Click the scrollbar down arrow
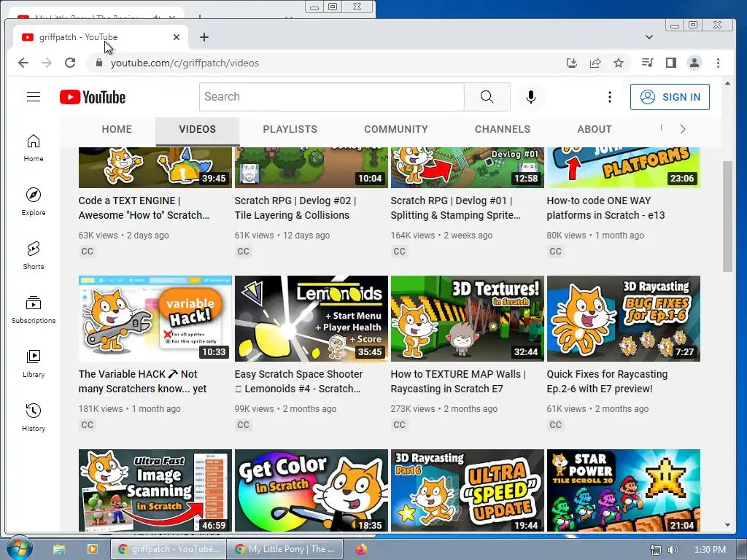Screen dimensions: 747x560 click(727, 525)
